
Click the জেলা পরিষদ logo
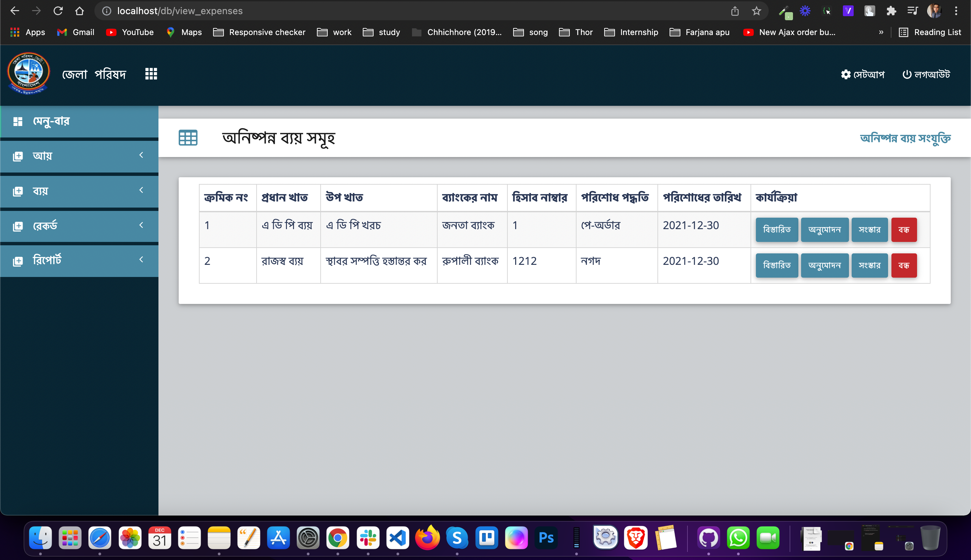(28, 74)
